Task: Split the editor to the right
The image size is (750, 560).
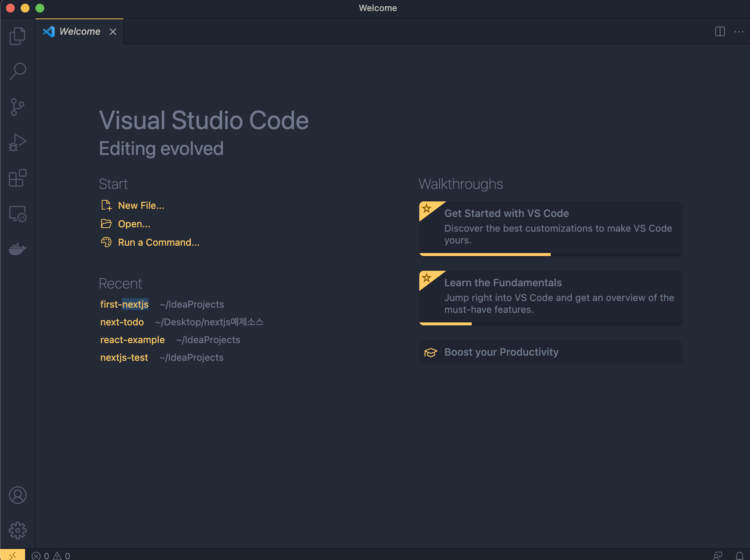Action: pyautogui.click(x=720, y=32)
